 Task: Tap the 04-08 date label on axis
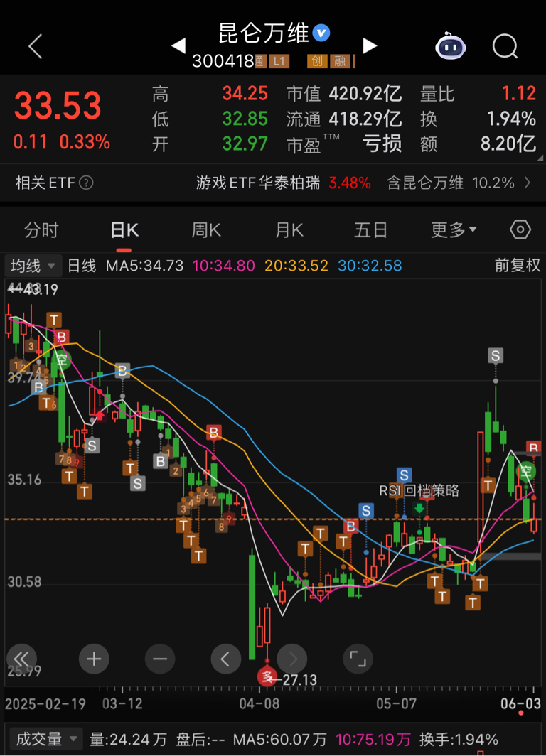coord(259,703)
